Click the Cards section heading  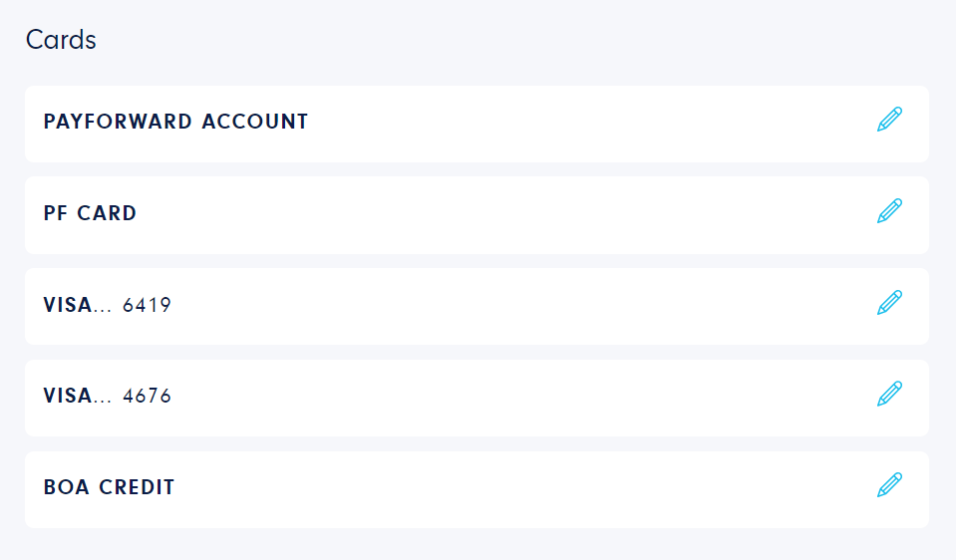click(x=61, y=40)
